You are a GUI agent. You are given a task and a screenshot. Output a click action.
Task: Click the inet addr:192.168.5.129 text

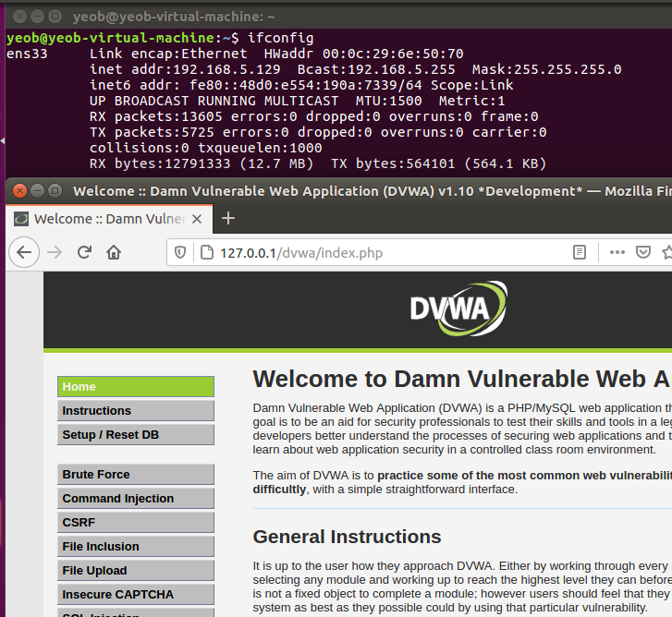(x=185, y=69)
